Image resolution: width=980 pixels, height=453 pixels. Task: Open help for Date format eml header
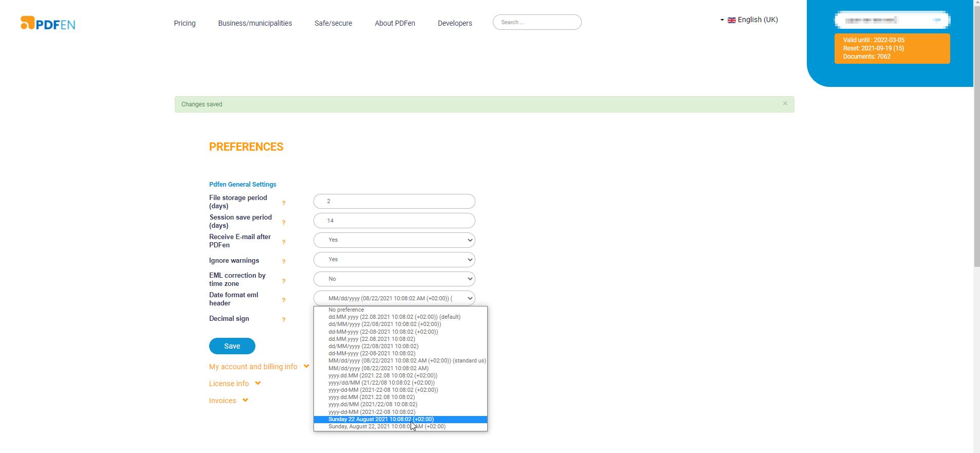click(x=284, y=300)
